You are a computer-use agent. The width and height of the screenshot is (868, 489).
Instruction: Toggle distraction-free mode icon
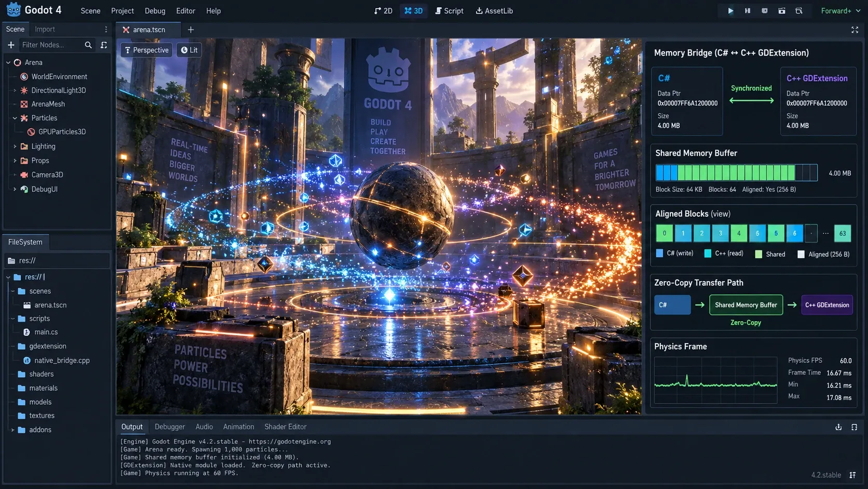pyautogui.click(x=855, y=30)
